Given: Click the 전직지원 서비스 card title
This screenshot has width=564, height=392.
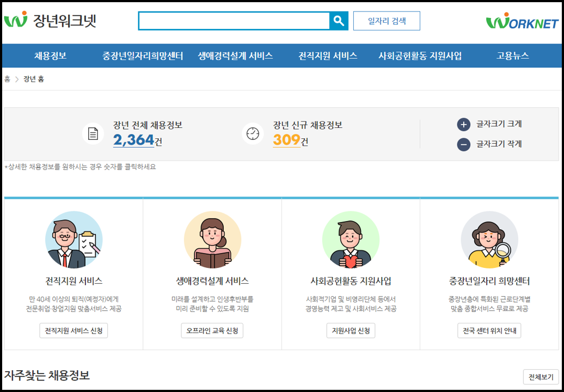Looking at the screenshot, I should pyautogui.click(x=73, y=281).
